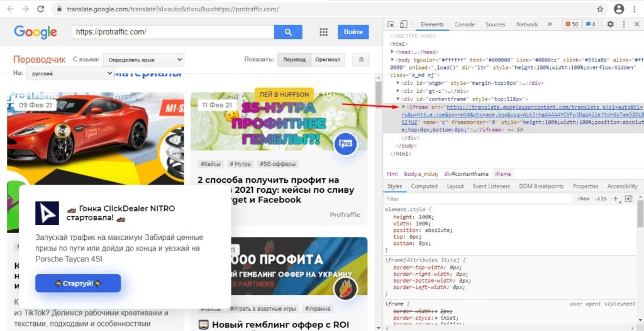Click the Styles filter input

click(x=479, y=199)
